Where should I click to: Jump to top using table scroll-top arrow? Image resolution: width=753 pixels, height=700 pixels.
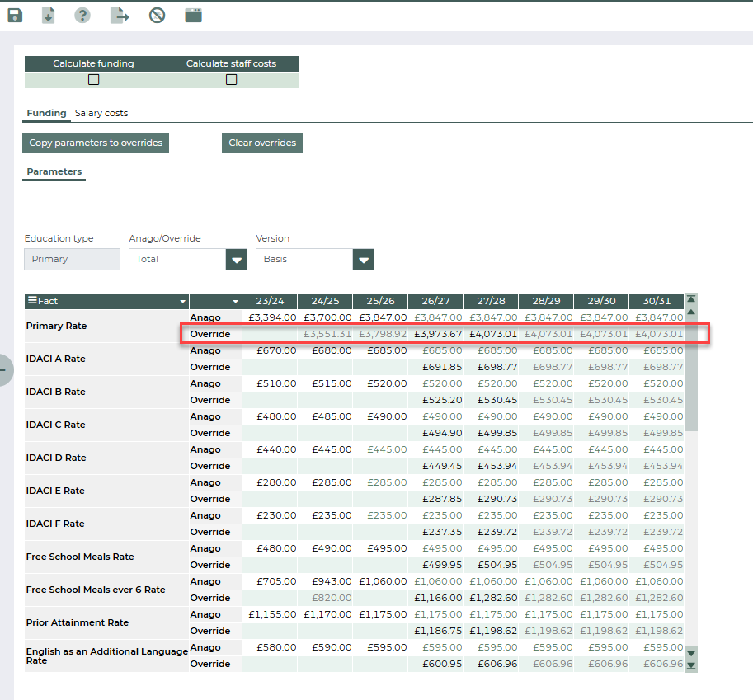691,299
